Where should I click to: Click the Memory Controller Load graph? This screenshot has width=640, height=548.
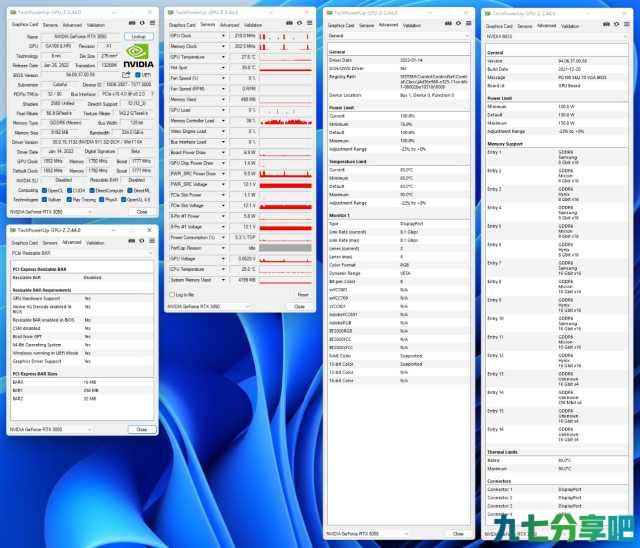point(285,121)
